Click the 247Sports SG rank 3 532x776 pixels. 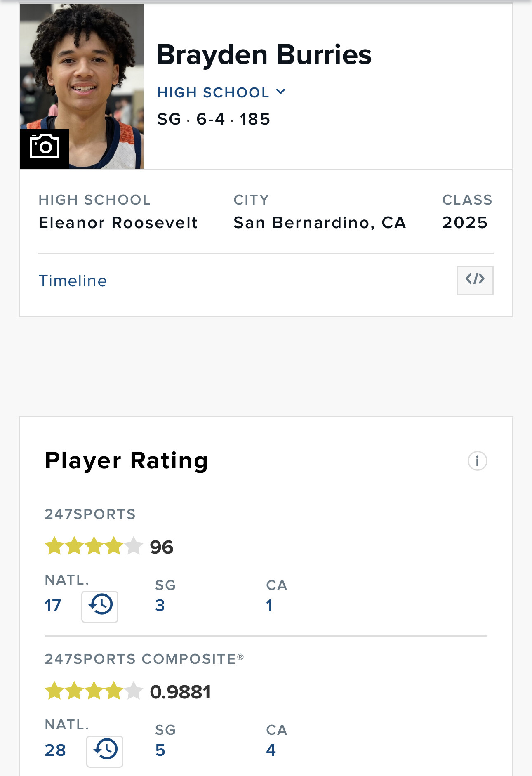160,606
